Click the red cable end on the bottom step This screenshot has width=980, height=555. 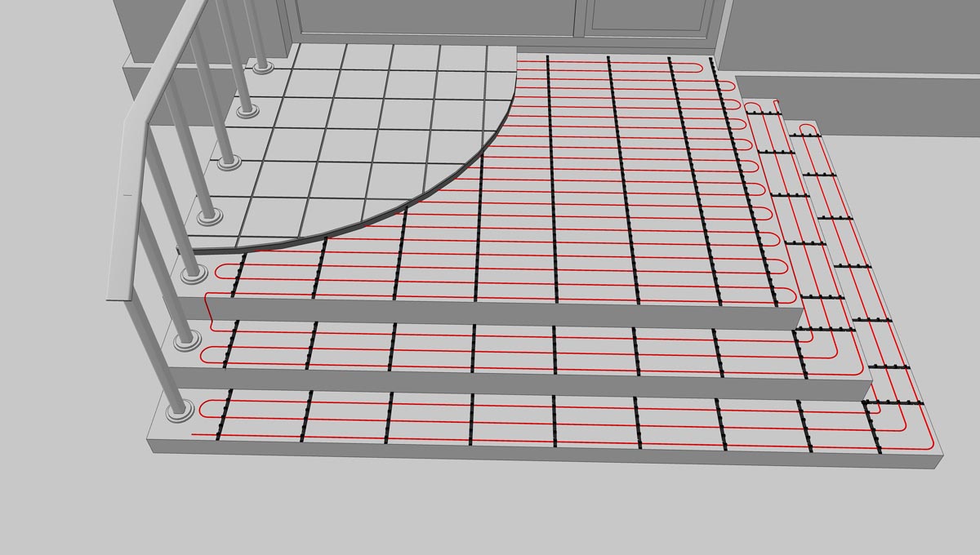coord(194,434)
